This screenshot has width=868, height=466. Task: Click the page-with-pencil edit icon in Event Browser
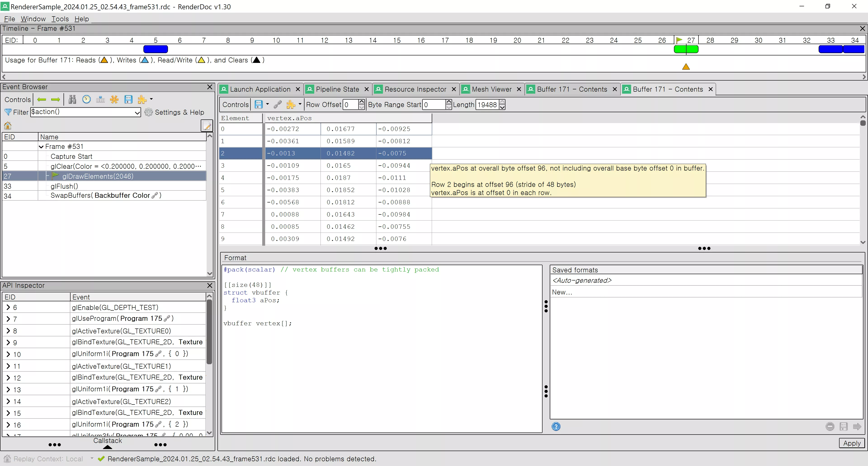pyautogui.click(x=207, y=126)
